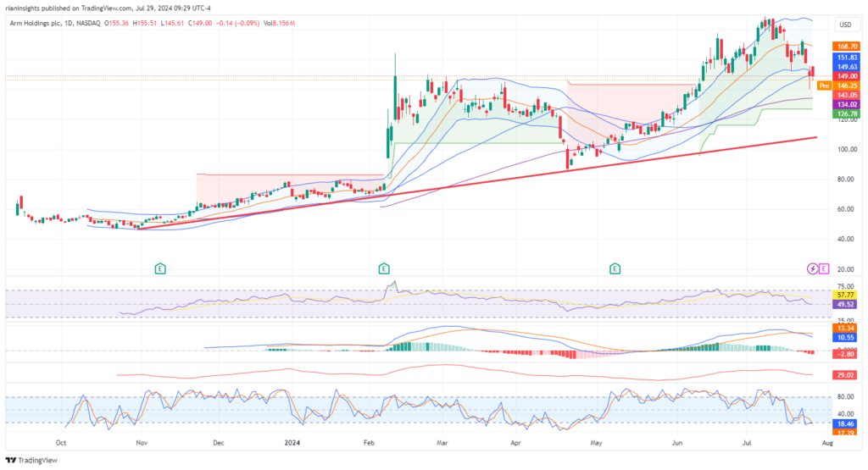Click the 75.00 RSI scale value
The height and width of the screenshot is (470, 868).
[x=847, y=286]
